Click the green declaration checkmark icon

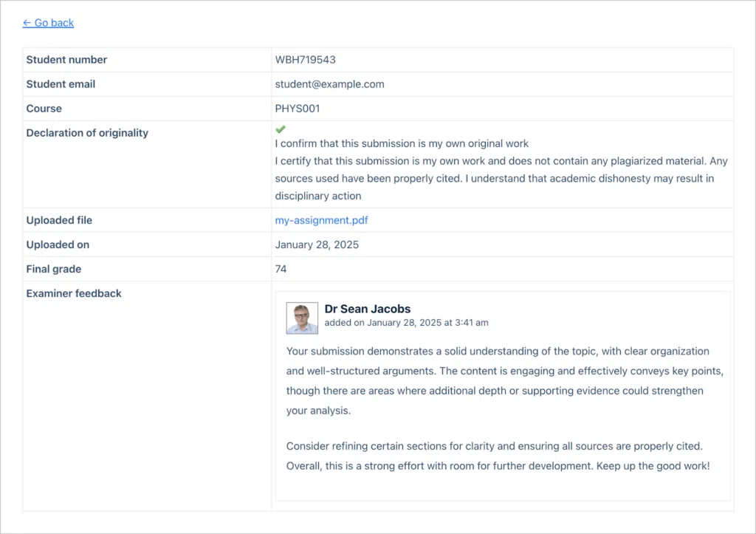280,129
